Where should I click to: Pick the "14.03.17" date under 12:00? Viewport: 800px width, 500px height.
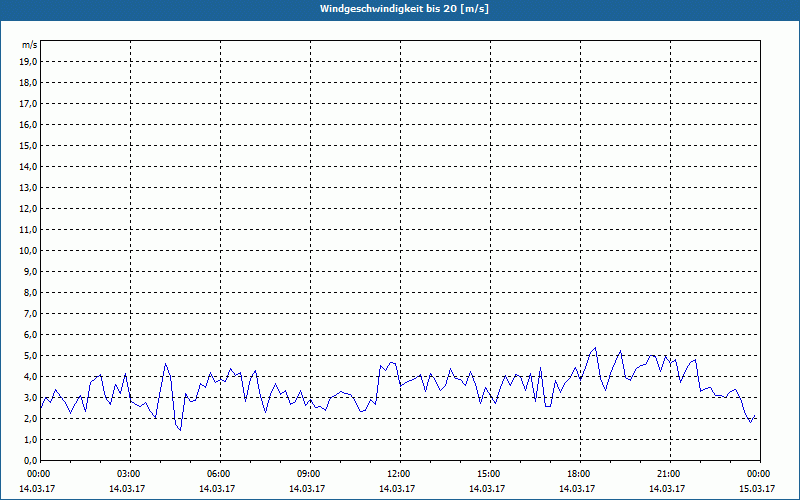397,489
